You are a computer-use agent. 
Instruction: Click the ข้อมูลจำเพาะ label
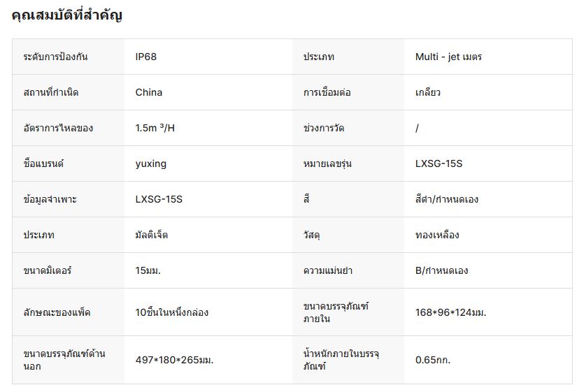[50, 199]
